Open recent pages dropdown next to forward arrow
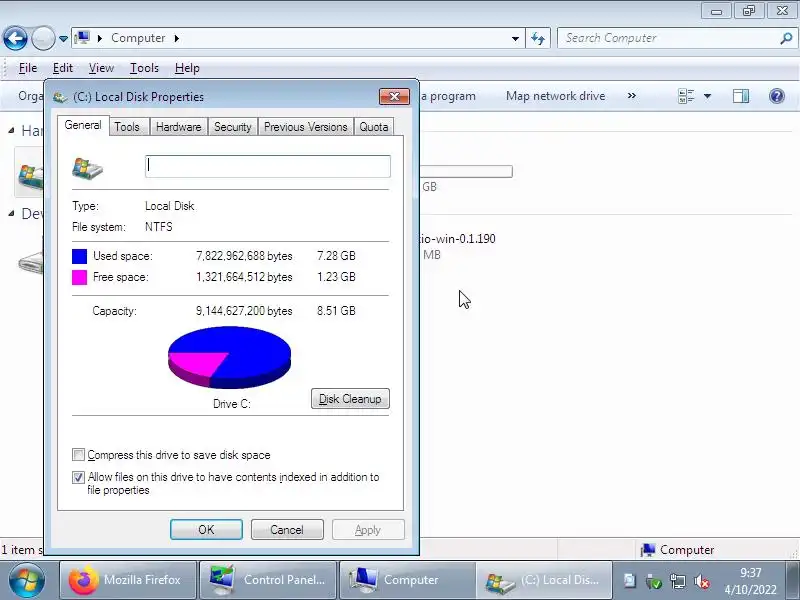This screenshot has width=800, height=600. tap(63, 38)
